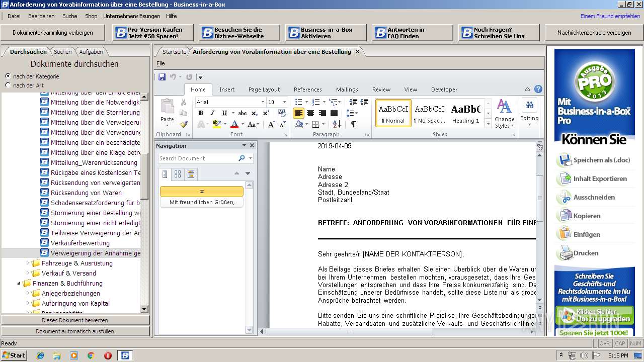This screenshot has width=644, height=362.
Task: Apply the red font color
Action: (234, 124)
